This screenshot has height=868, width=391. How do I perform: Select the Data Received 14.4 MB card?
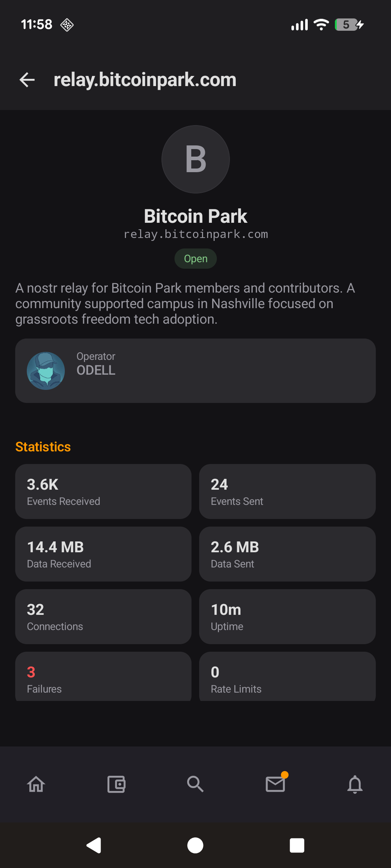[x=103, y=554]
